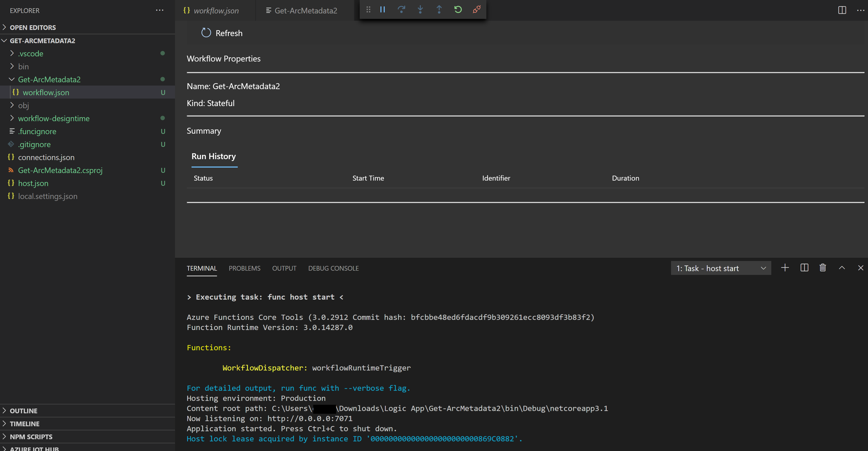This screenshot has height=451, width=868.
Task: Expand the .vscode folder
Action: click(x=30, y=54)
